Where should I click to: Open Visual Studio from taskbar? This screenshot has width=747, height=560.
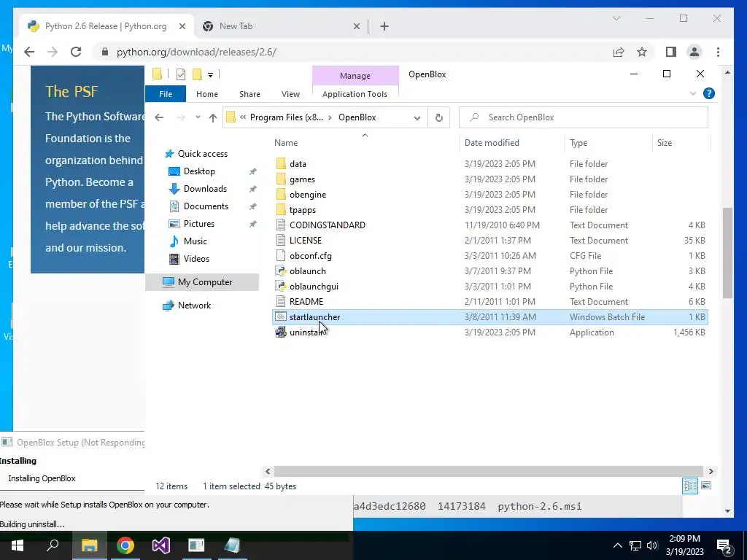tap(161, 545)
